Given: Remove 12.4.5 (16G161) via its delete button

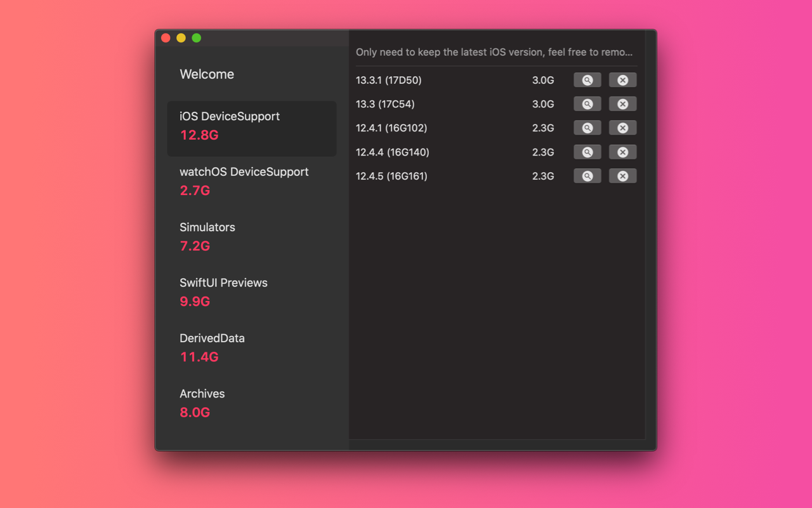Looking at the screenshot, I should (622, 176).
